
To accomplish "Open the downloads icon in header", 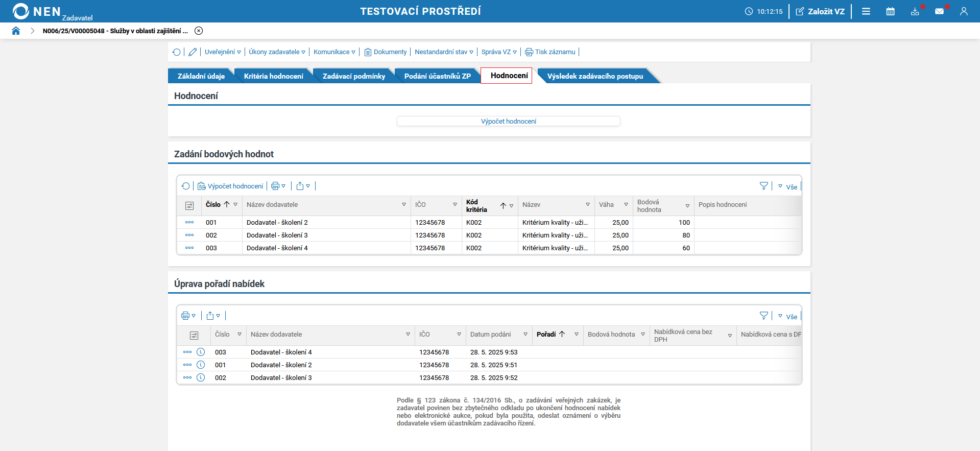I will click(x=915, y=11).
